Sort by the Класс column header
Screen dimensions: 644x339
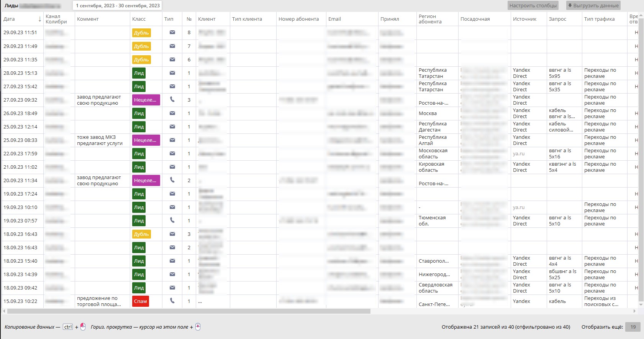pos(139,19)
